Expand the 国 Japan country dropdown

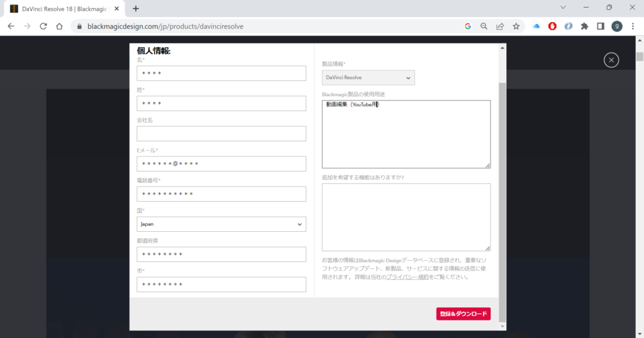click(221, 224)
